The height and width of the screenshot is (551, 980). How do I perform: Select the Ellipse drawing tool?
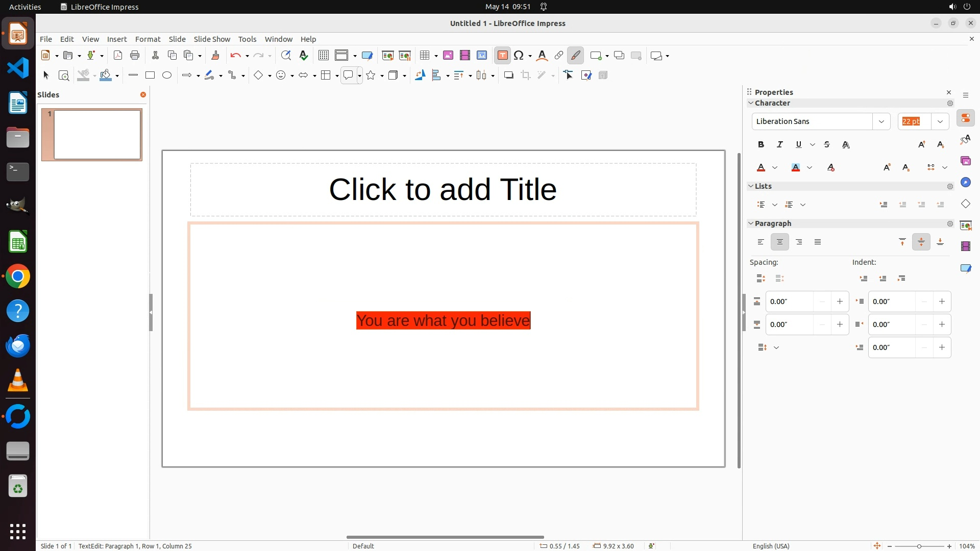click(167, 76)
